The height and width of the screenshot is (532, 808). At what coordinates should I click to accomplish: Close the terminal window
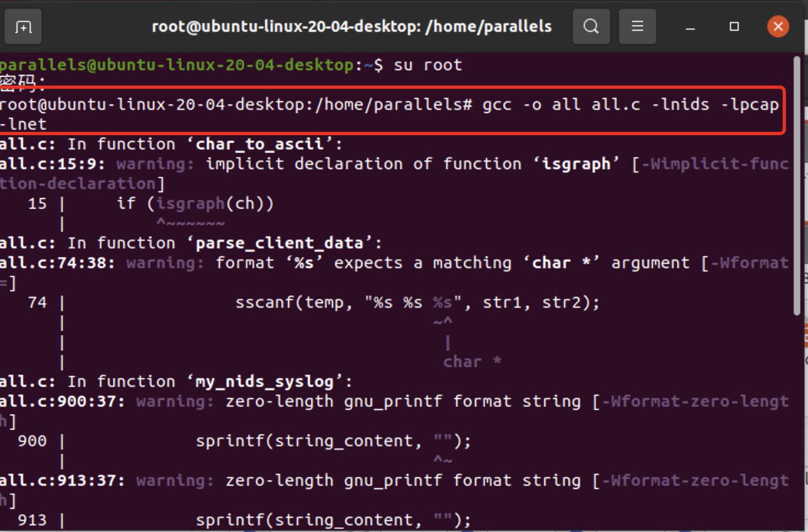pyautogui.click(x=778, y=26)
